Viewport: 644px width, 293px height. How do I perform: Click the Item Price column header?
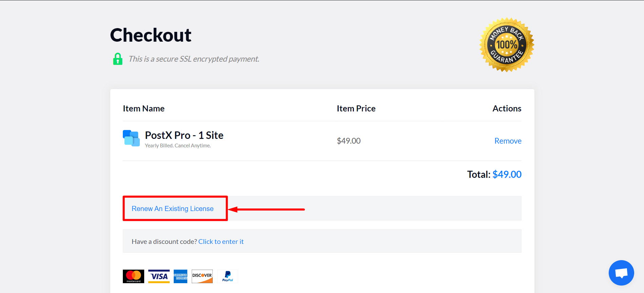pyautogui.click(x=356, y=108)
